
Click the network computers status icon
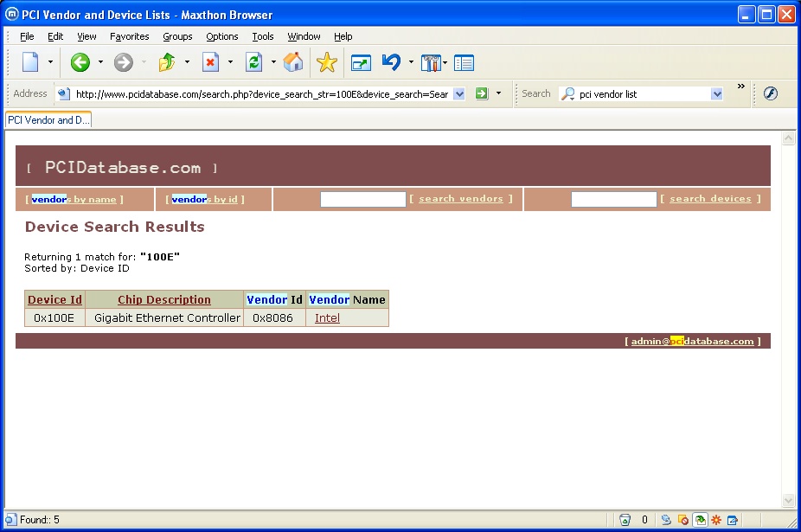coord(666,520)
